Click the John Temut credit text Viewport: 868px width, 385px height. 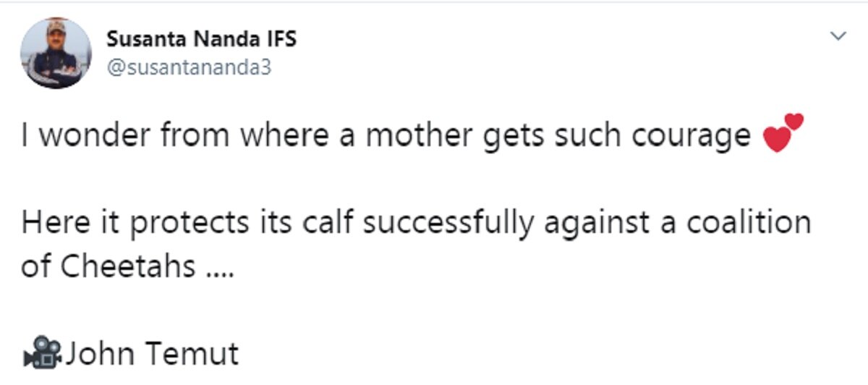tap(152, 355)
